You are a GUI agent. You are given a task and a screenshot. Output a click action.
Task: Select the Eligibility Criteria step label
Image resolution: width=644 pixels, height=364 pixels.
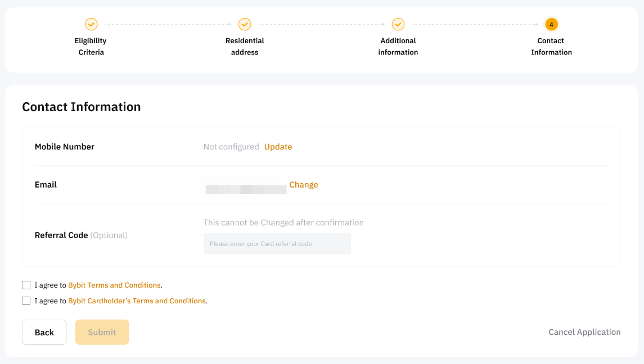[x=91, y=47]
